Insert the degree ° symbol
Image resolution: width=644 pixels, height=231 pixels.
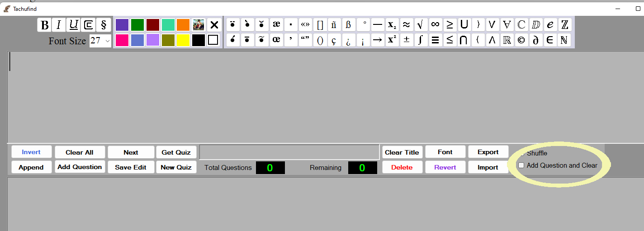pos(364,24)
